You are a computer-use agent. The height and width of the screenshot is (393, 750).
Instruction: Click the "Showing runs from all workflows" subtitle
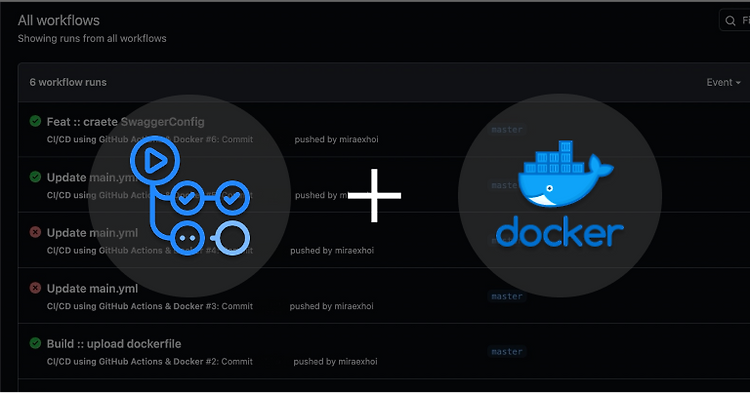tap(92, 39)
